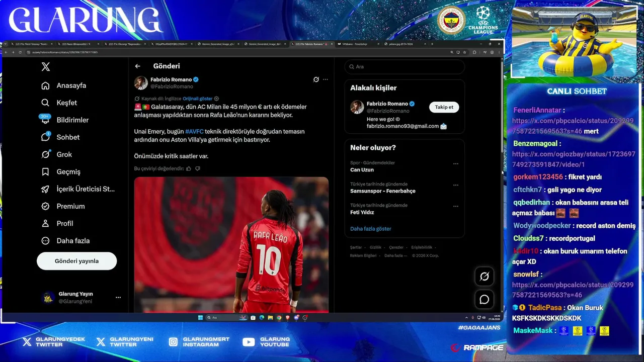644x362 pixels.
Task: Click Takip et to follow Fabrizio Romano
Action: 444,107
